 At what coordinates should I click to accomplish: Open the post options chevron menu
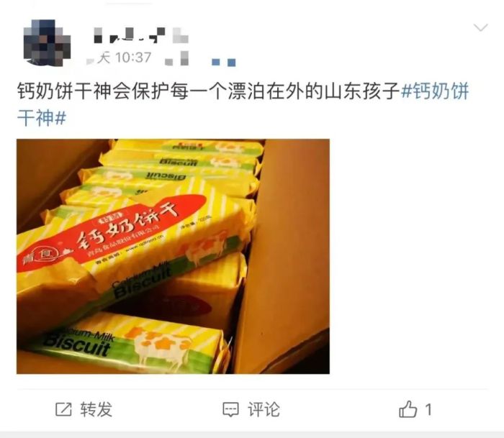(x=481, y=27)
